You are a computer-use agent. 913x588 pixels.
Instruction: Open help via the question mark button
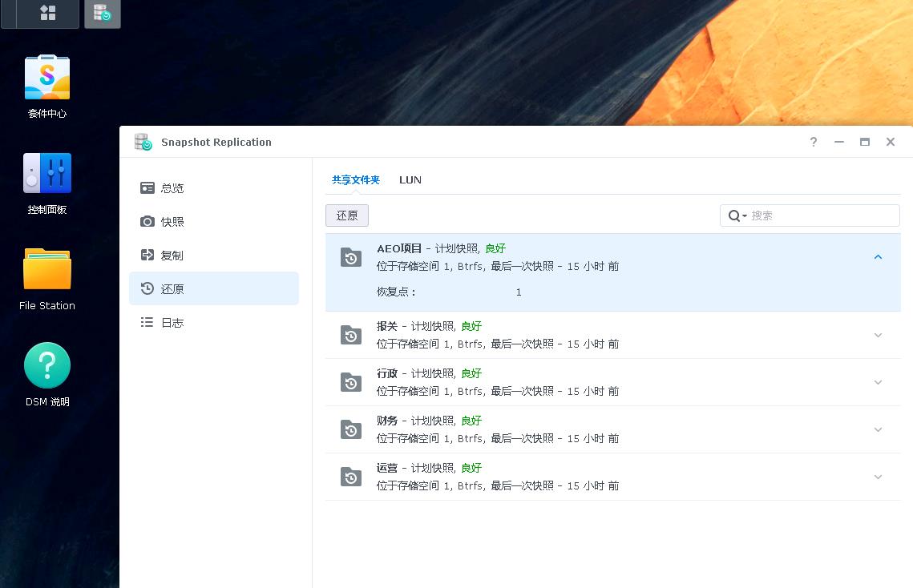pyautogui.click(x=814, y=142)
